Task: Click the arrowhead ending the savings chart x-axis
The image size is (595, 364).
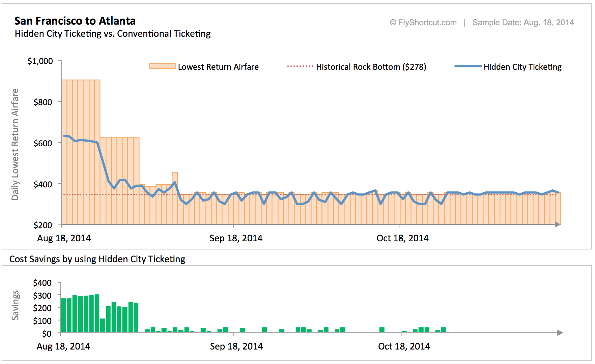Action: coord(560,333)
